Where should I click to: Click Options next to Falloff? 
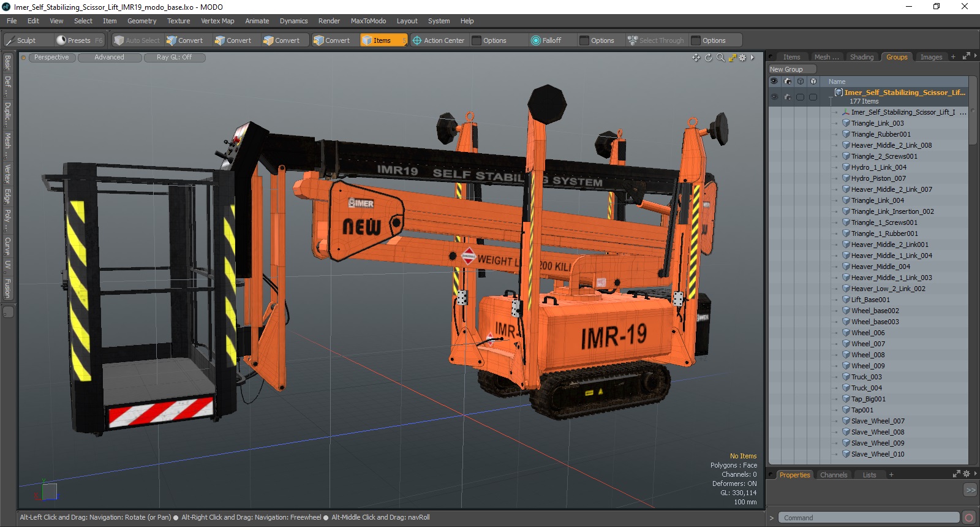[602, 40]
